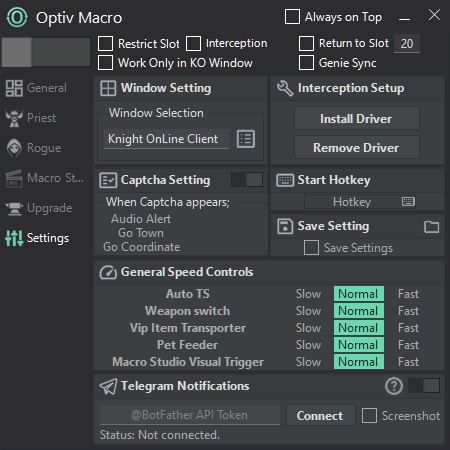Image resolution: width=450 pixels, height=450 pixels.
Task: Click the General Speed Controls gauge icon
Action: click(x=108, y=272)
